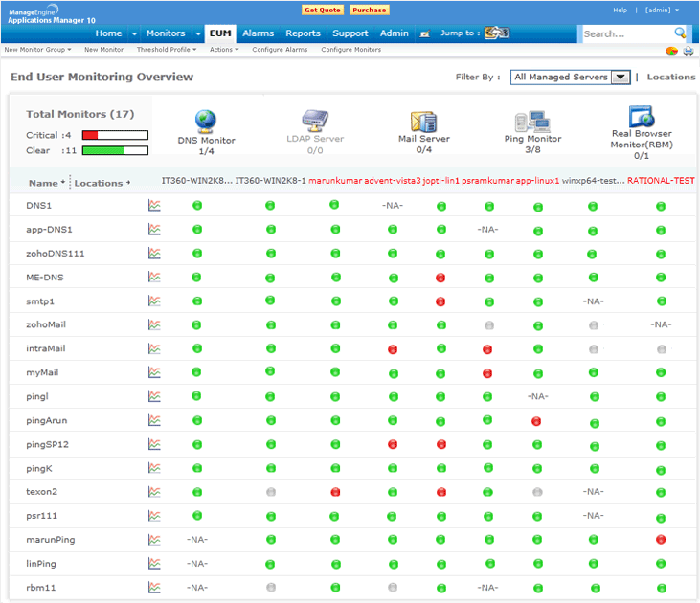Click the ManageEngine Applications Manager logo
This screenshot has height=603, width=700.
tap(52, 13)
